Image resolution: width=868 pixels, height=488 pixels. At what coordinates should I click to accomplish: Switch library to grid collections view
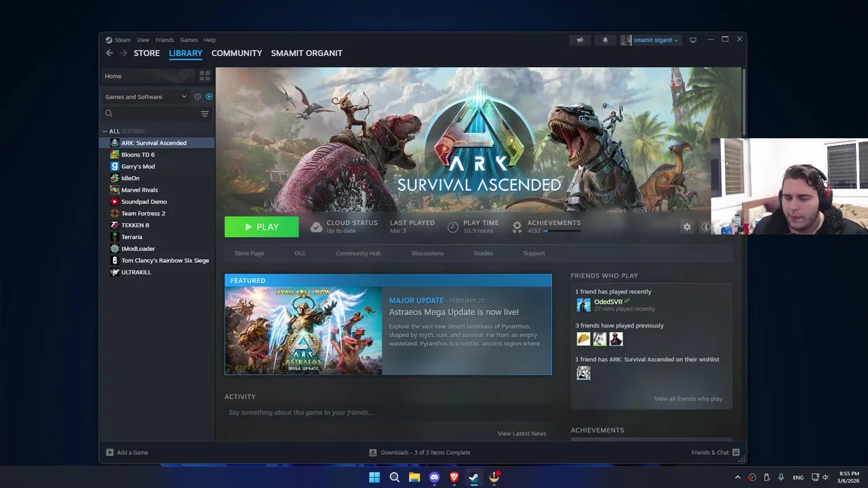click(205, 76)
